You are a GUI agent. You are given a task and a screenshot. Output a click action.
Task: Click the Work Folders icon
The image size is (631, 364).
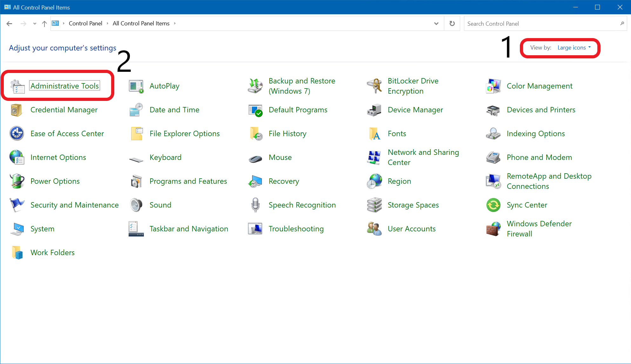click(x=17, y=253)
